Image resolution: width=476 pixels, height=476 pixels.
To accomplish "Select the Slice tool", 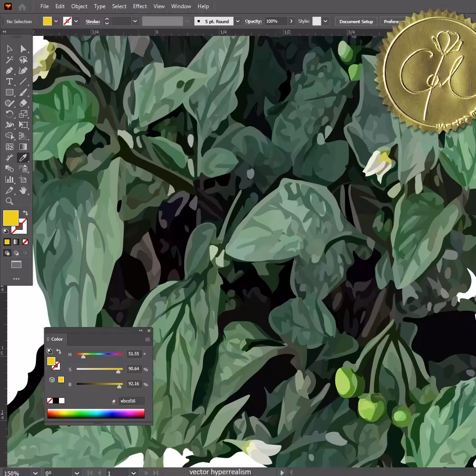I will click(x=10, y=191).
